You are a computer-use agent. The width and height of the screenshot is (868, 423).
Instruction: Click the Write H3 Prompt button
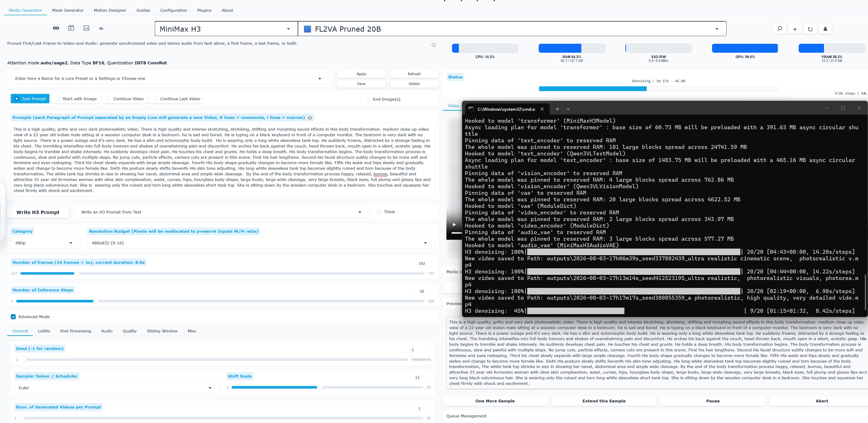[38, 212]
